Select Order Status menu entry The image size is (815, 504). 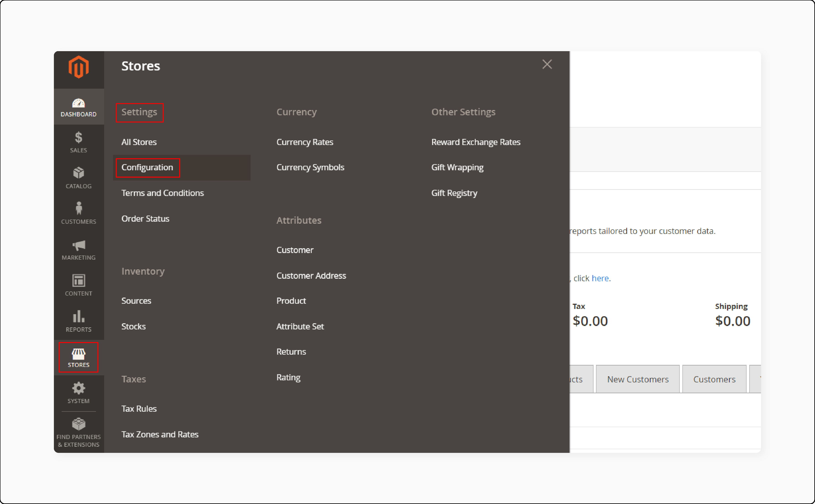point(145,219)
